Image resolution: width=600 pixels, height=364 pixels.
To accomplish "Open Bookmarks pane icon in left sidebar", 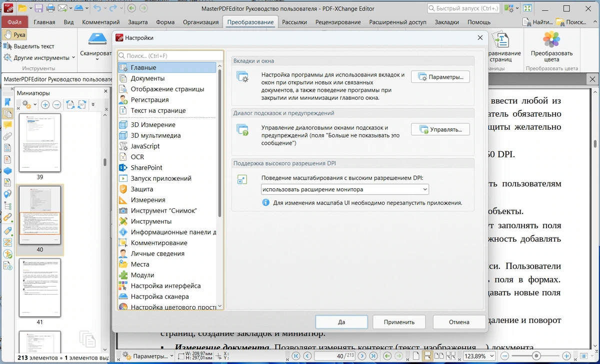I will [x=7, y=102].
